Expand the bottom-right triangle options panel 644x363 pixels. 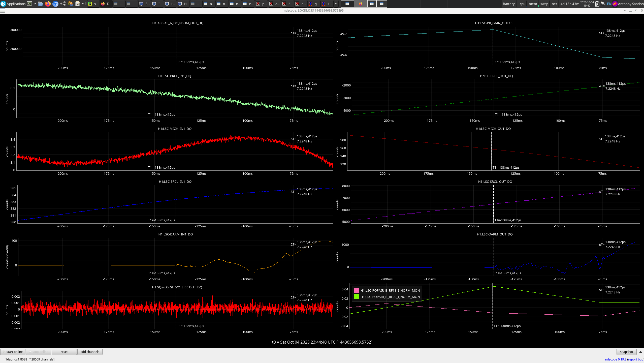640,352
